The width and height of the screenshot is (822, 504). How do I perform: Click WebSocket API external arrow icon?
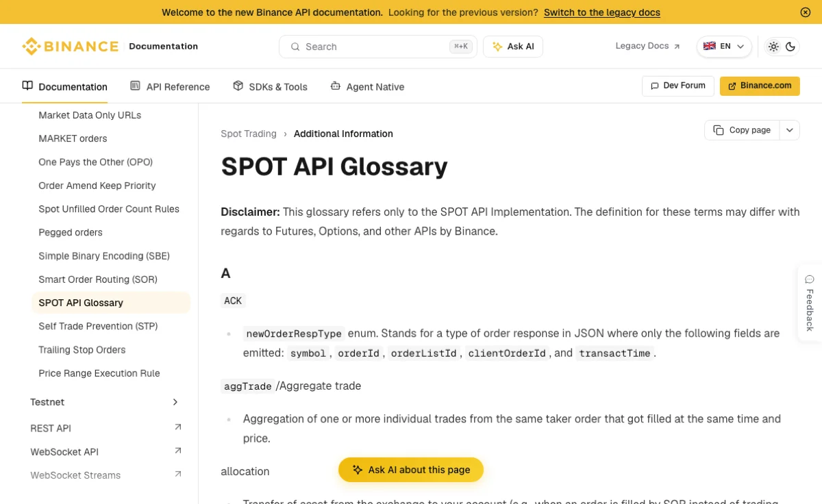[178, 451]
